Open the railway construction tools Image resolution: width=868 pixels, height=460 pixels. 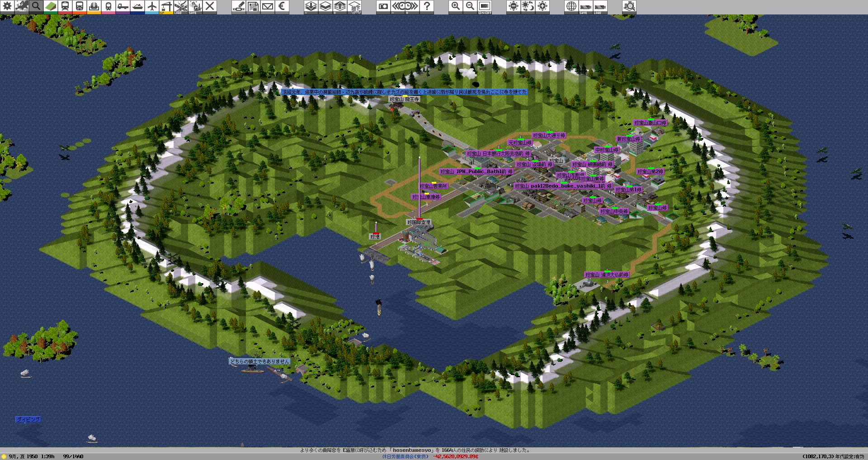tap(65, 7)
